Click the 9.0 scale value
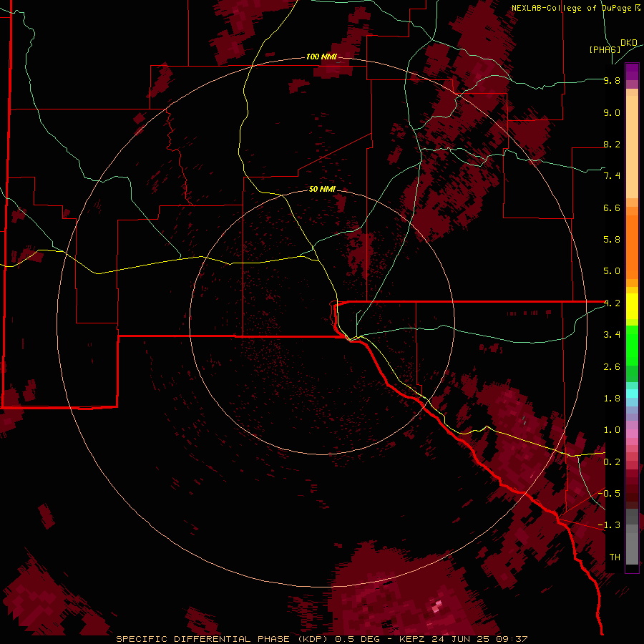Image resolution: width=644 pixels, height=644 pixels. tap(612, 112)
